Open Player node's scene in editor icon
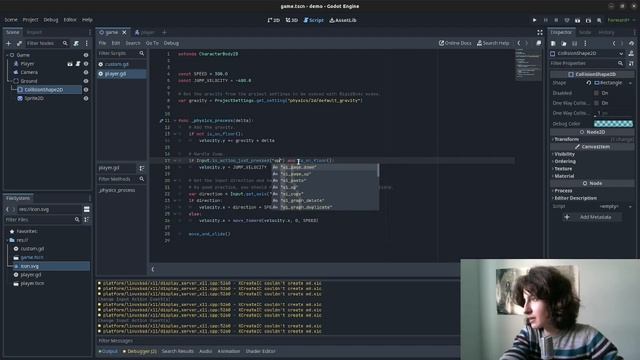Screen dimensions: 640x360 coord(70,64)
